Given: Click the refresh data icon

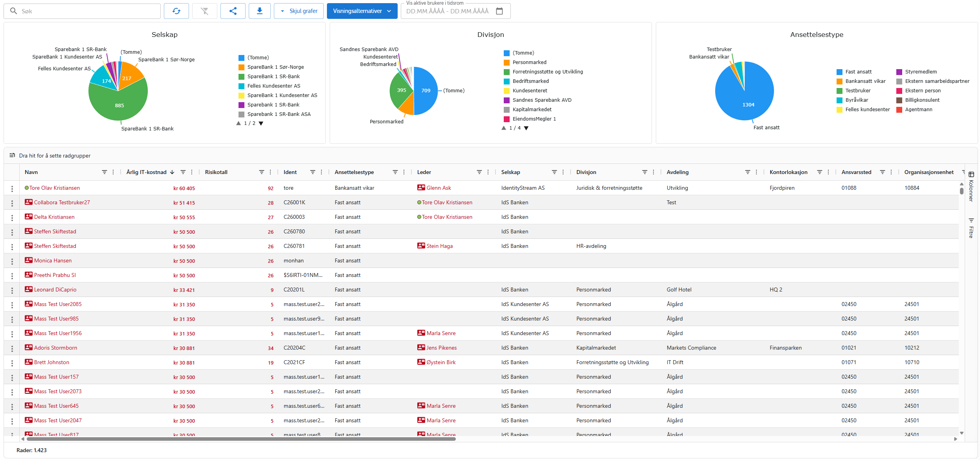Looking at the screenshot, I should point(176,11).
